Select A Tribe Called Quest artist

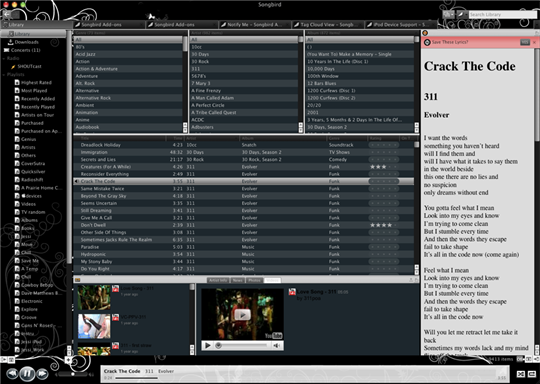(x=244, y=112)
